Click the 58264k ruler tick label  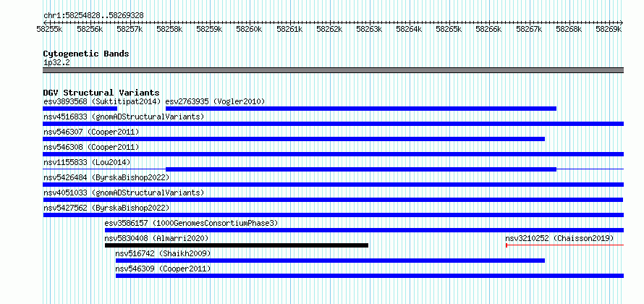pos(409,29)
